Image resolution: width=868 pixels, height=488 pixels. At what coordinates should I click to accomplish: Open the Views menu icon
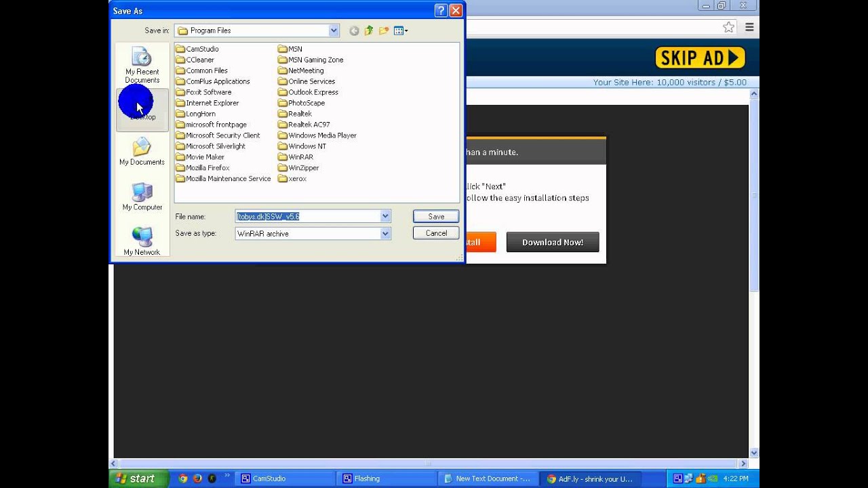400,30
